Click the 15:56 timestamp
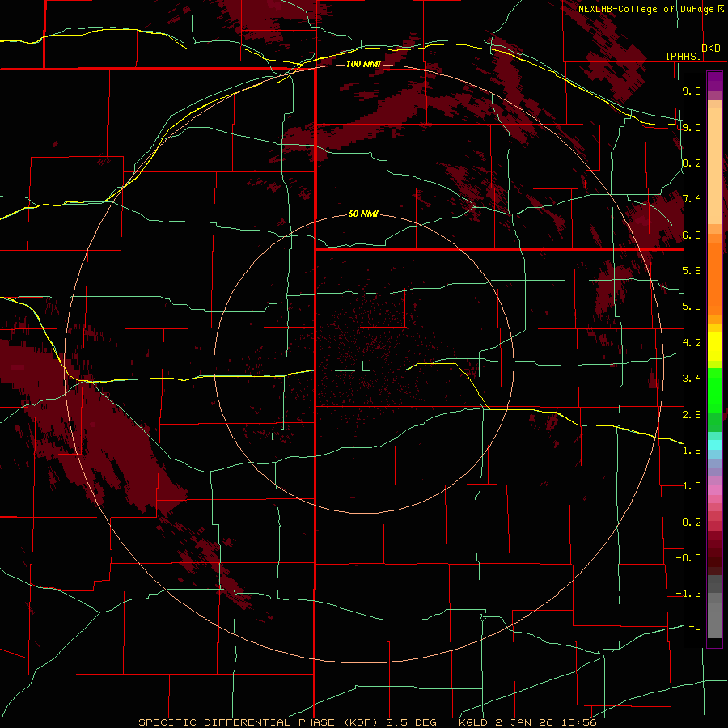728x728 pixels. (x=578, y=722)
